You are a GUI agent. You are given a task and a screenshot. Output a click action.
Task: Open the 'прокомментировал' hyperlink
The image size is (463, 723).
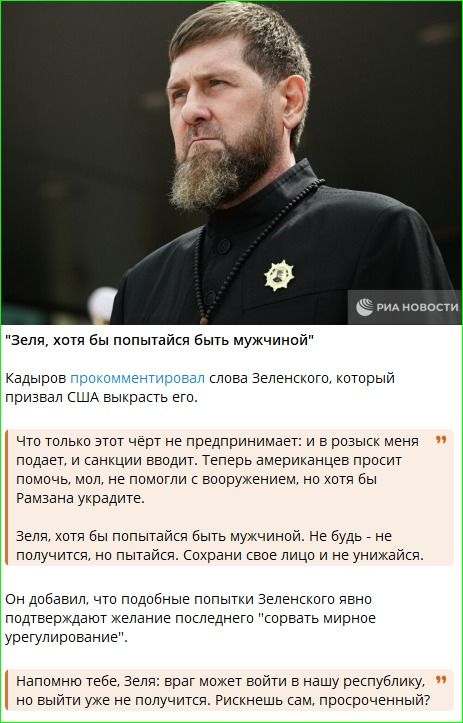point(137,379)
